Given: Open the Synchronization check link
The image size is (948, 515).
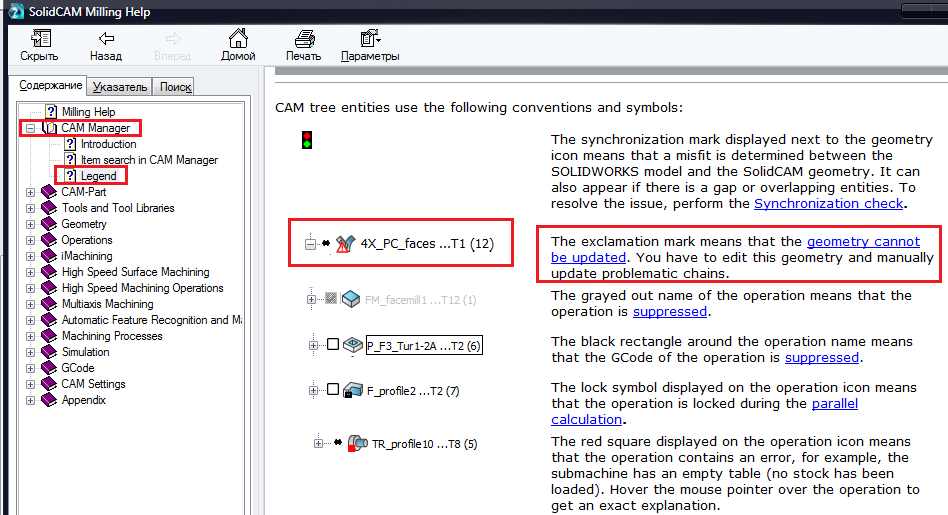Looking at the screenshot, I should [828, 203].
